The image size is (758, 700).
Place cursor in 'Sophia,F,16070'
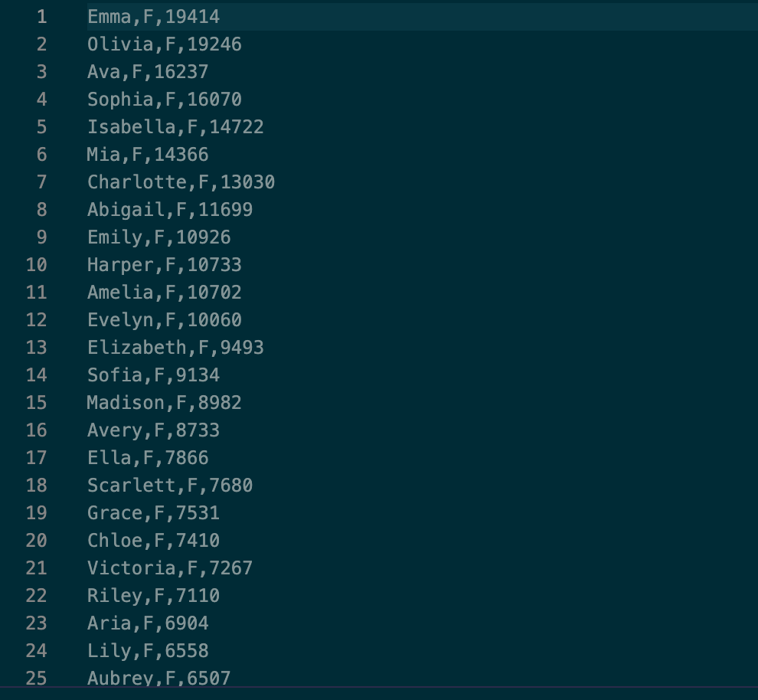(165, 100)
